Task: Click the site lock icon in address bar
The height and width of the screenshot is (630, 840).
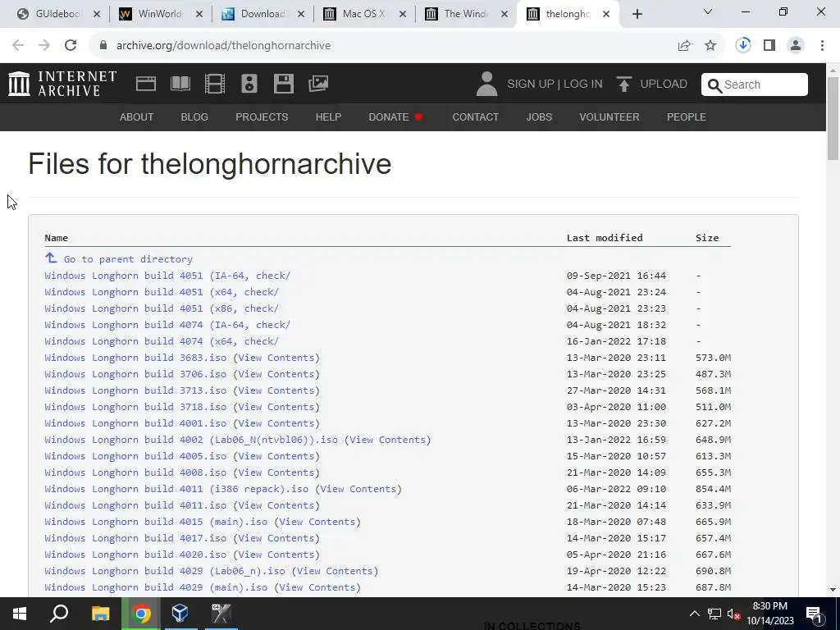Action: [103, 46]
